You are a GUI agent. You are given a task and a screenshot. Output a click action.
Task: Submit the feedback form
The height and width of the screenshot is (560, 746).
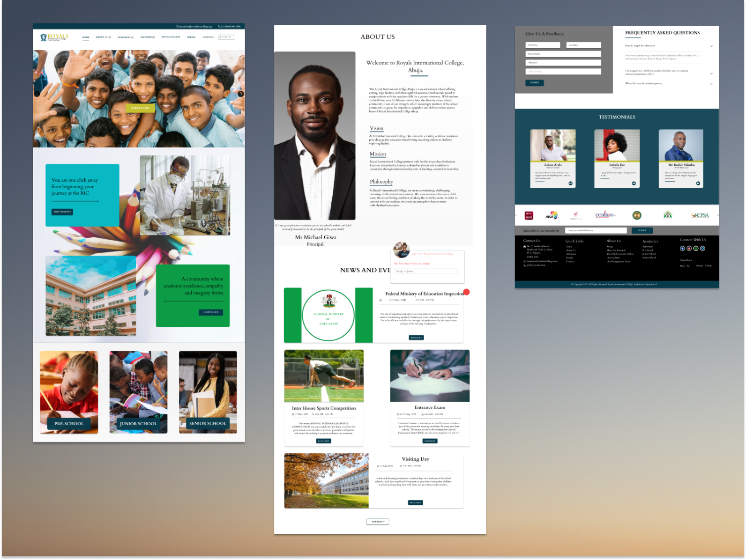tap(535, 82)
